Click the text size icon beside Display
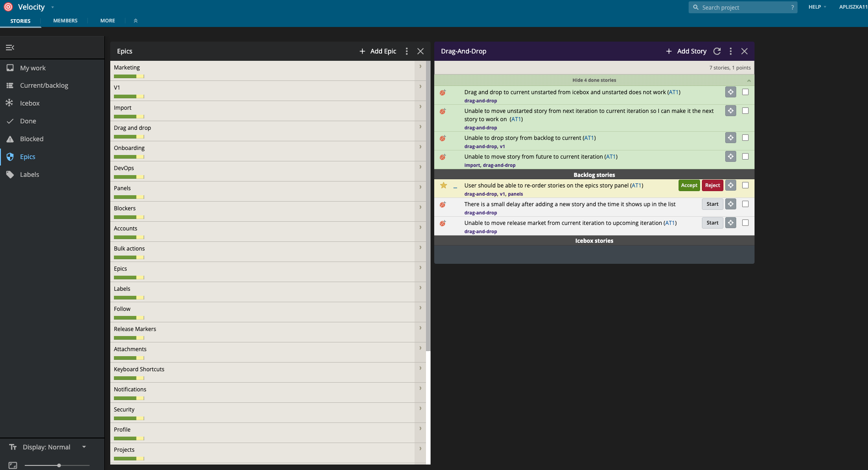The width and height of the screenshot is (868, 470). coord(13,447)
